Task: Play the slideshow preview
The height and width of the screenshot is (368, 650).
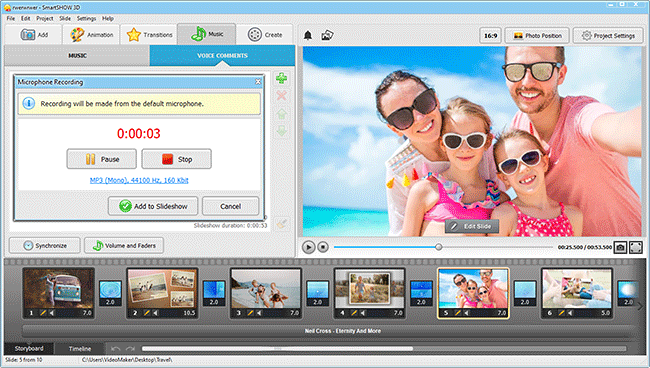Action: [x=308, y=247]
